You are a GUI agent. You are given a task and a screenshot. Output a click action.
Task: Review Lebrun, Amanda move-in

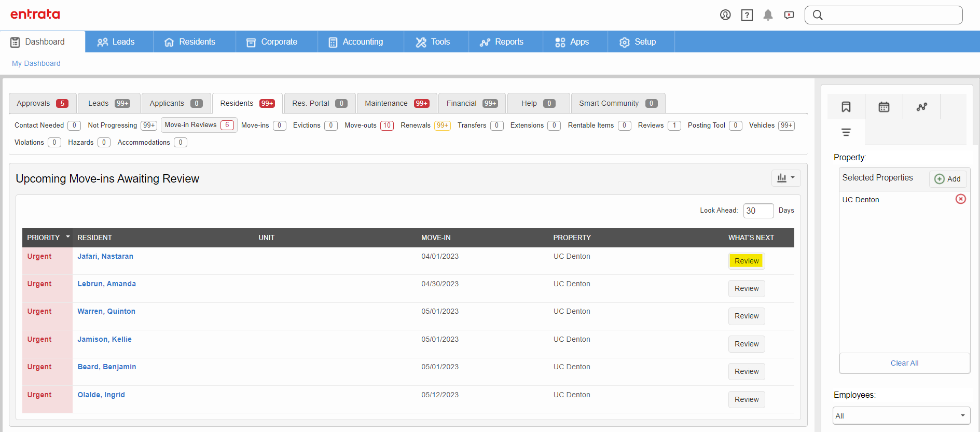[747, 288]
